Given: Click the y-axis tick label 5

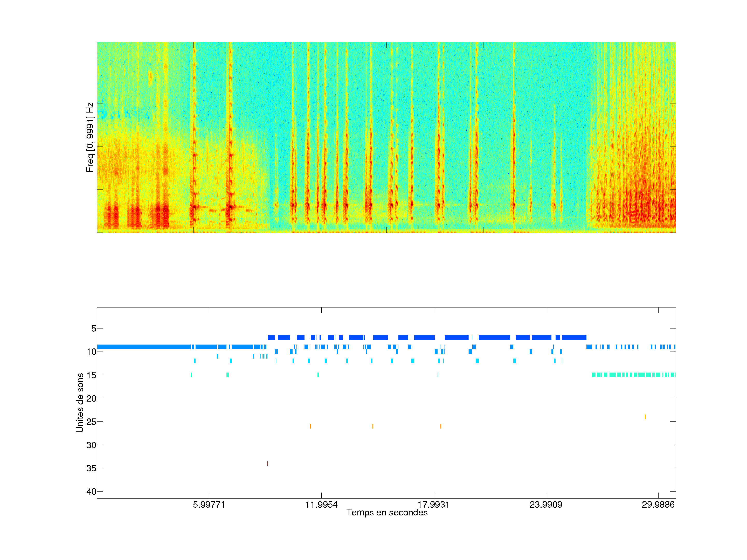Looking at the screenshot, I should tap(94, 328).
